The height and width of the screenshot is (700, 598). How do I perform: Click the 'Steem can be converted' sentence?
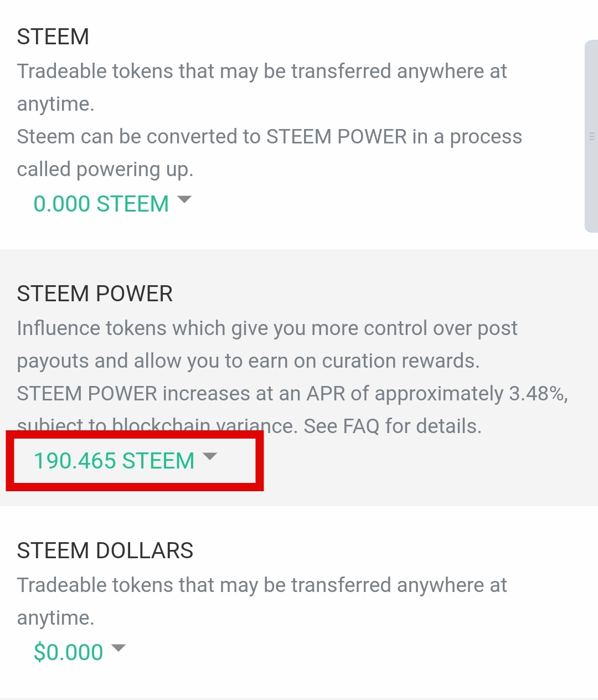(269, 137)
